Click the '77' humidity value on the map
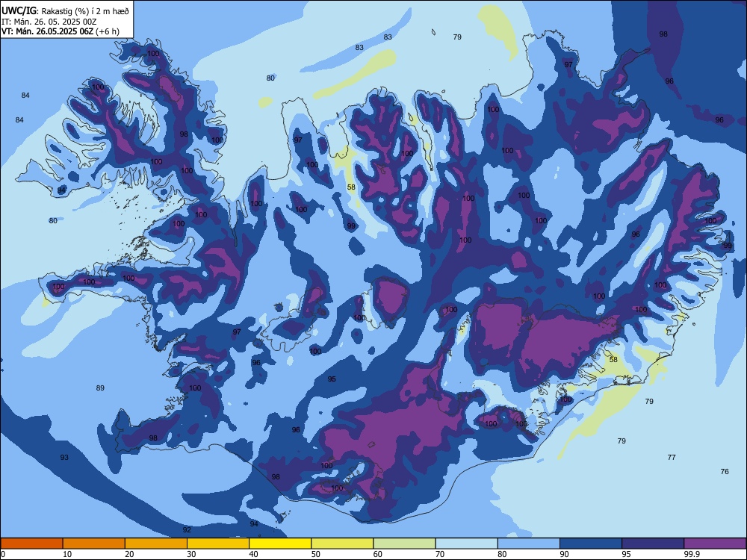747x560 pixels. (672, 457)
